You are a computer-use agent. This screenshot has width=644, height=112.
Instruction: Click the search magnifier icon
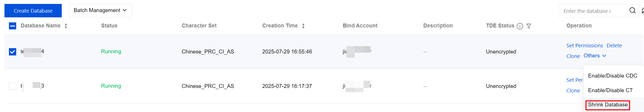pyautogui.click(x=632, y=11)
